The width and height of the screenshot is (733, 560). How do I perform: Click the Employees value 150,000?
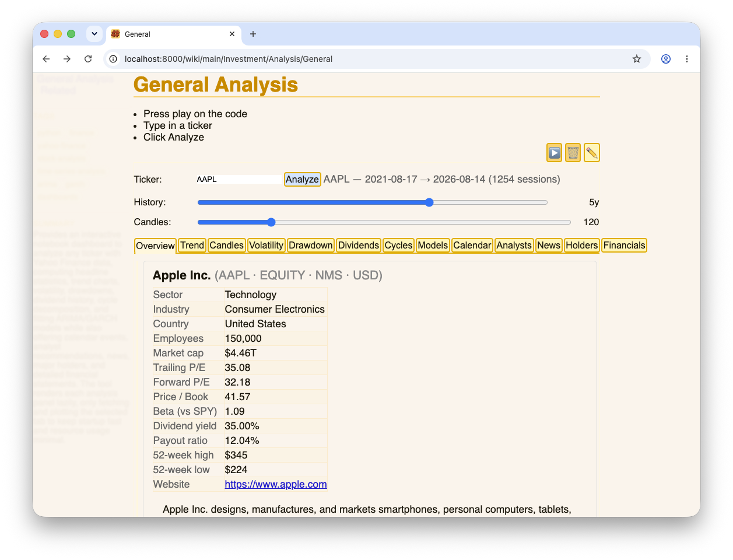point(243,338)
